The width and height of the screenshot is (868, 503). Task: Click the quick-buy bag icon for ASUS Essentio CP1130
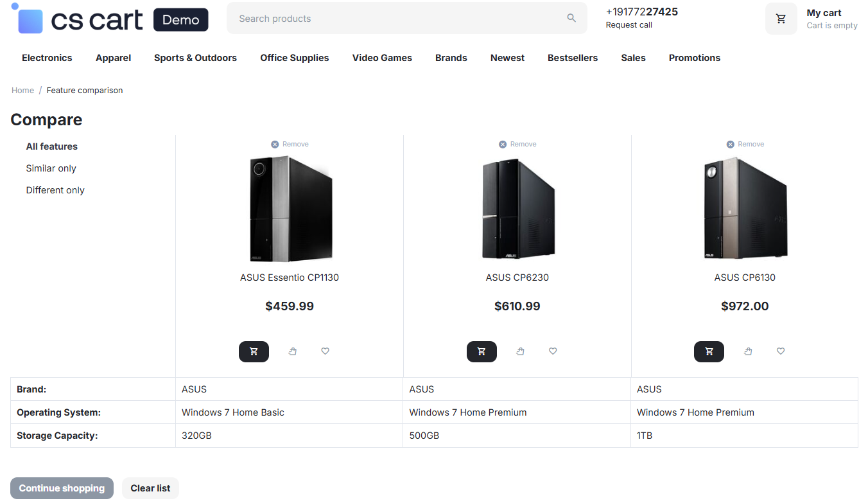293,351
